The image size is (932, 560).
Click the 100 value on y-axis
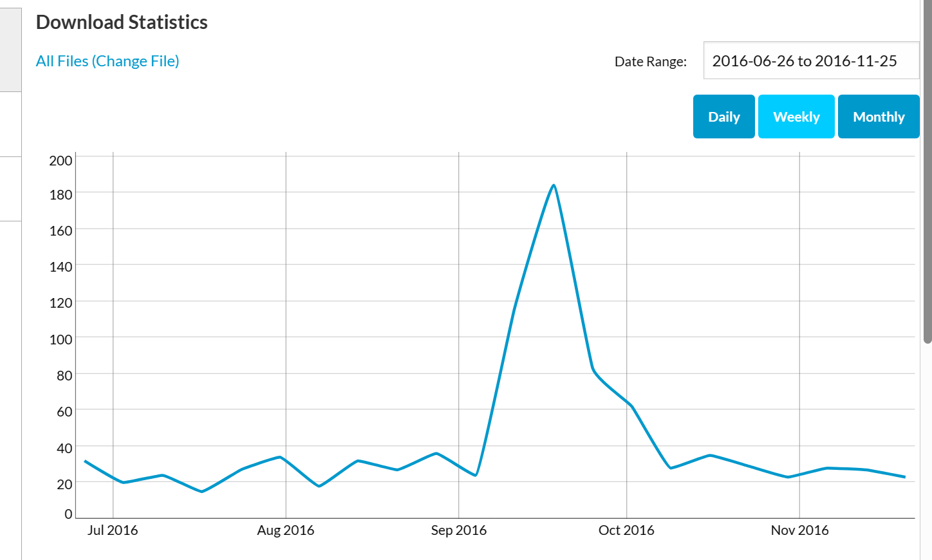tap(61, 339)
